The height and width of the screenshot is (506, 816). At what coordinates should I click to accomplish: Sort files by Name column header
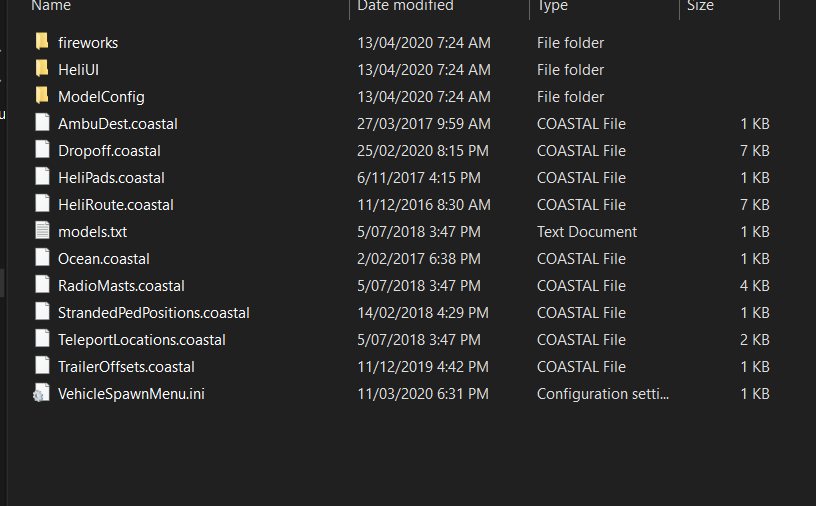click(x=51, y=6)
